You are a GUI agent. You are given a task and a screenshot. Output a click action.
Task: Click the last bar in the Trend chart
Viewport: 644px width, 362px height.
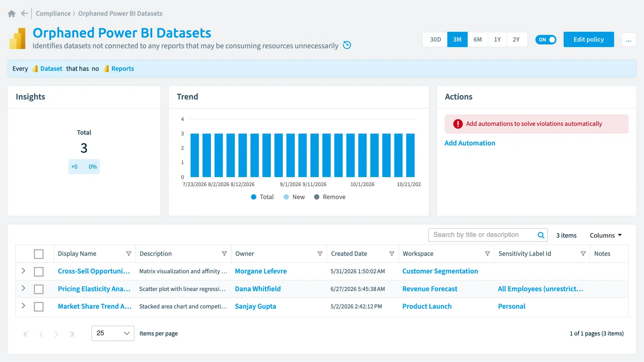pyautogui.click(x=410, y=155)
